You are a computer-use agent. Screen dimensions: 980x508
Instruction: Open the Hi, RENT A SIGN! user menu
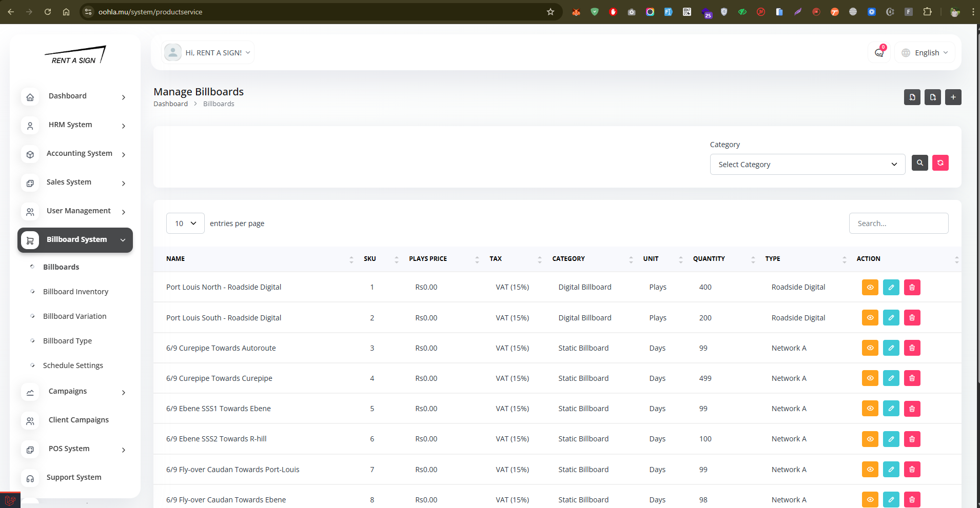click(208, 53)
